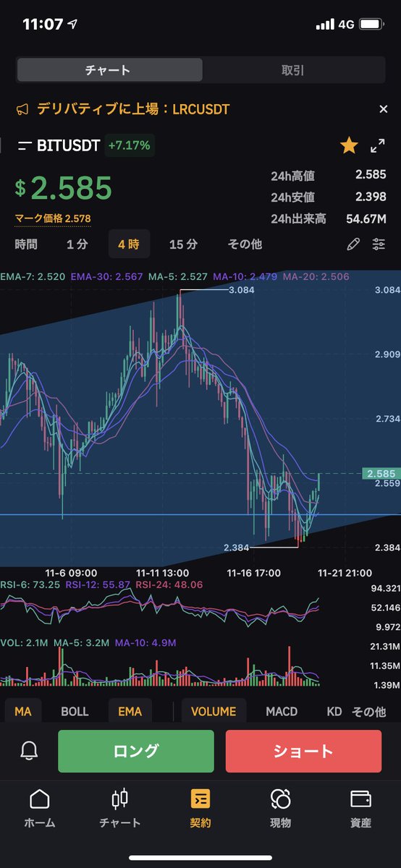Switch to the チャート top tab
The width and height of the screenshot is (401, 868).
[109, 70]
